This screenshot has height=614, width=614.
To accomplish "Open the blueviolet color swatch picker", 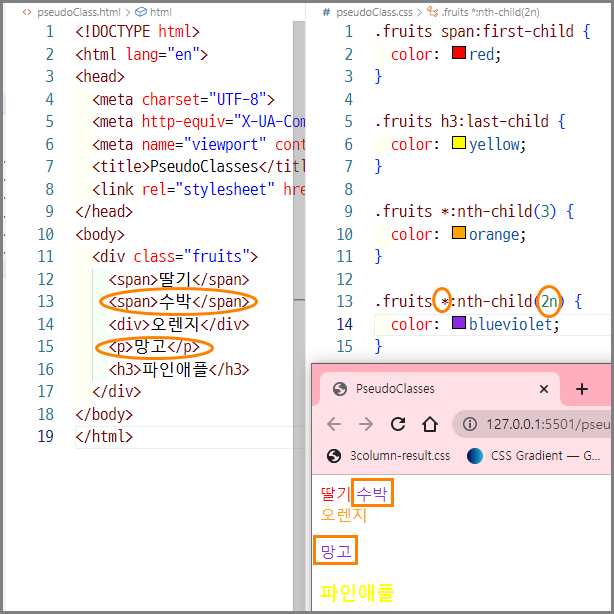I will point(459,323).
